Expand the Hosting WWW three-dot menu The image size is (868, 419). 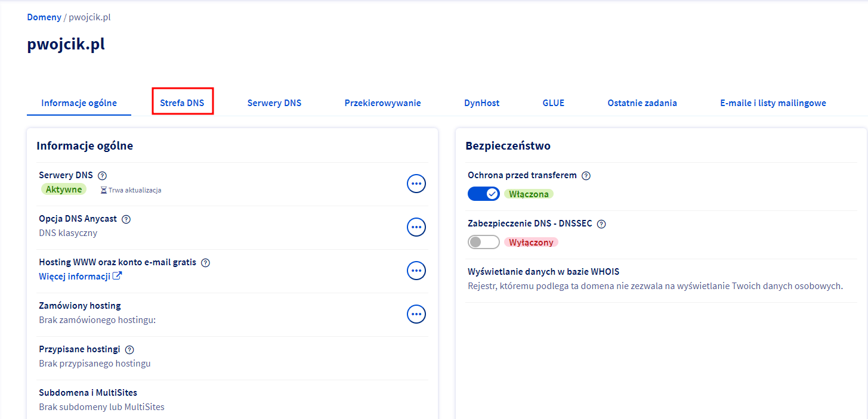pos(416,271)
